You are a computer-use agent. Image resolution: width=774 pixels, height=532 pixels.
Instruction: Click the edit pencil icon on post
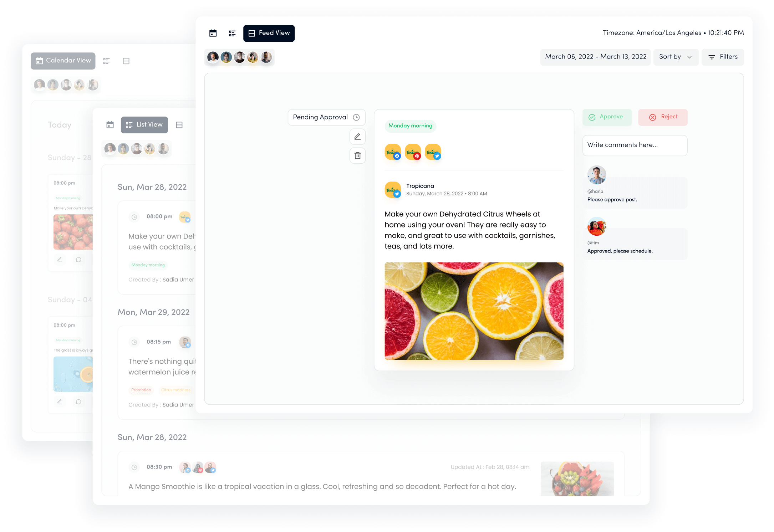(x=358, y=136)
